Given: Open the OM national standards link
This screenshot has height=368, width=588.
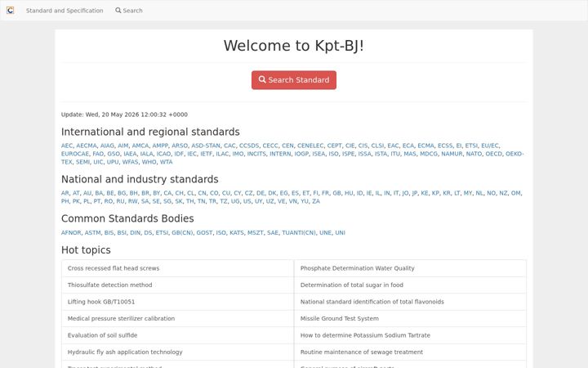Looking at the screenshot, I should 515,193.
